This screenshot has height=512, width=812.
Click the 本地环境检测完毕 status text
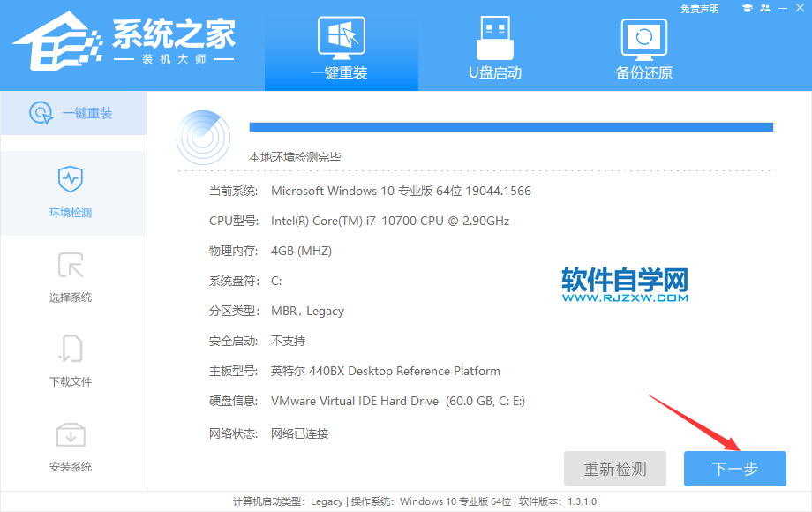tap(295, 157)
